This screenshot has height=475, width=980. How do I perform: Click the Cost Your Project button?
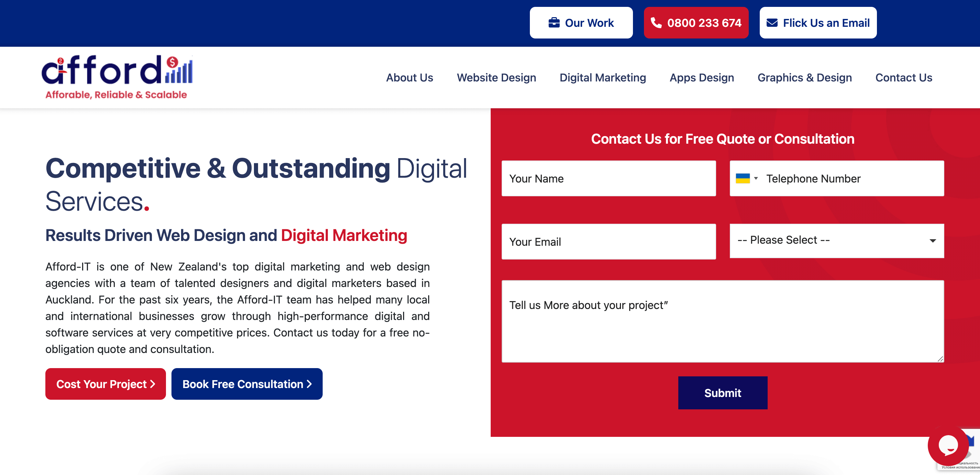[x=106, y=384]
